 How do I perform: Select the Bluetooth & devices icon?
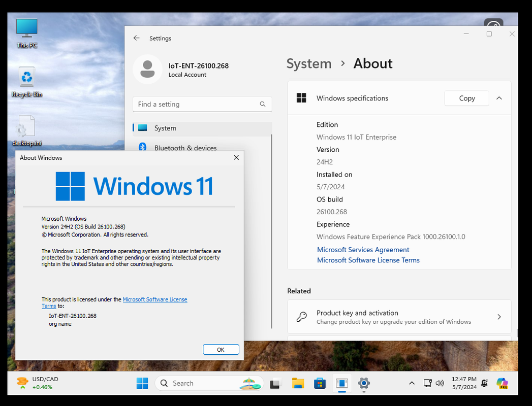click(142, 147)
